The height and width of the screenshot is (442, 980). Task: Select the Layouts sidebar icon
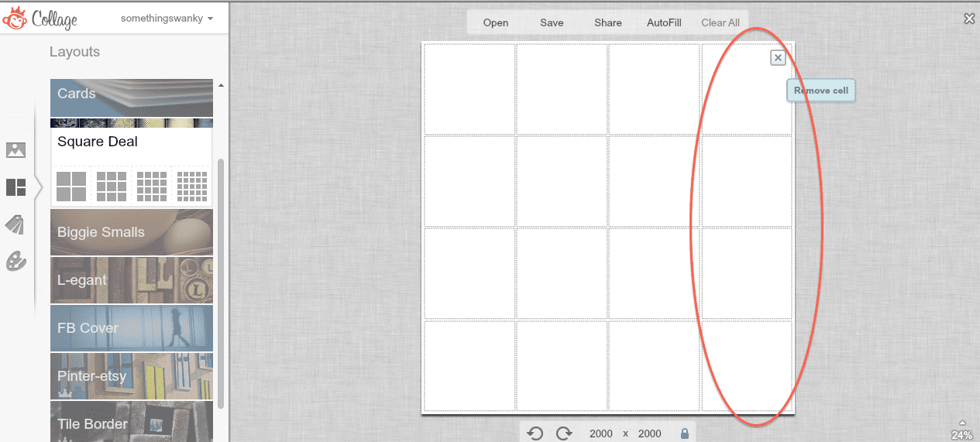point(15,187)
